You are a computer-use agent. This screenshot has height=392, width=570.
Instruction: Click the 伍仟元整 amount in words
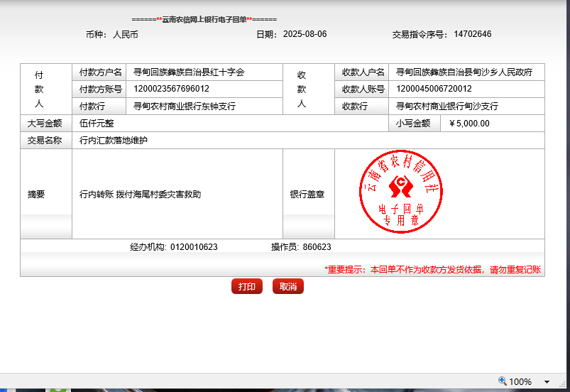pyautogui.click(x=97, y=124)
